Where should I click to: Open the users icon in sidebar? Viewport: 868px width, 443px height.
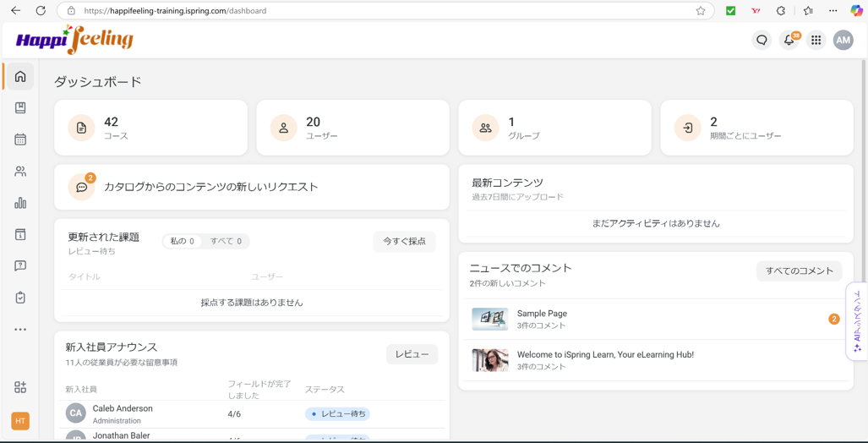pos(20,172)
